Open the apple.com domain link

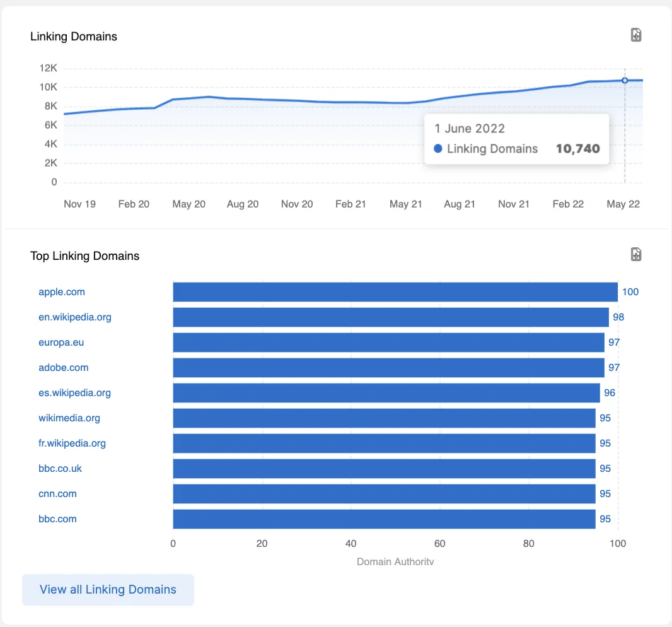click(x=62, y=291)
